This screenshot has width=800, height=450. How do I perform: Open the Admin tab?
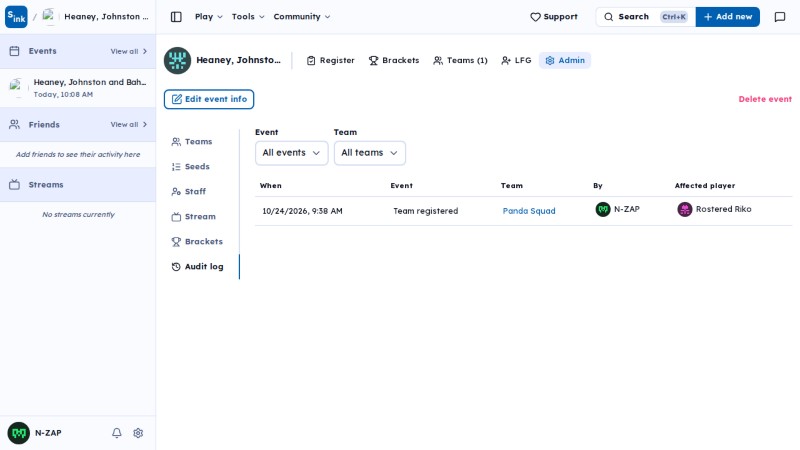tap(565, 60)
